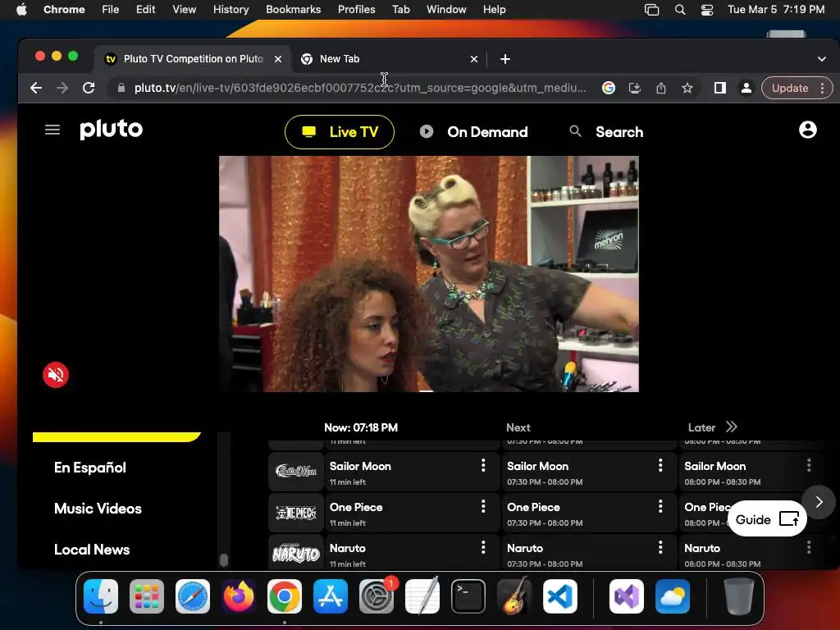840x630 pixels.
Task: Switch to Live TV
Action: coord(340,132)
